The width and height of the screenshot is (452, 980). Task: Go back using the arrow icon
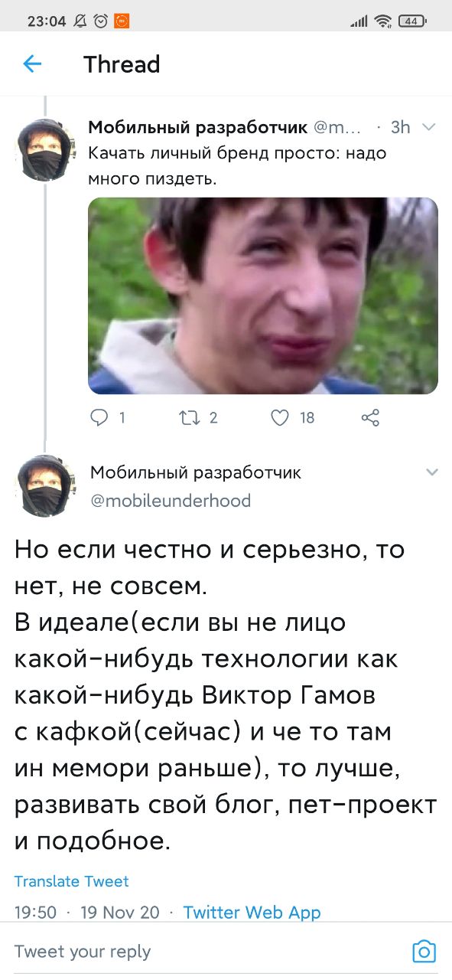tap(32, 64)
